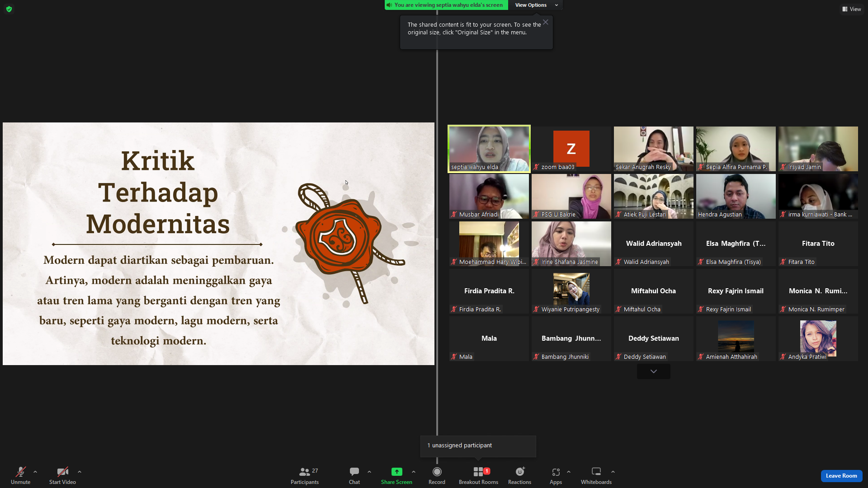Select Hendra Agustian's video tile
The height and width of the screenshot is (488, 868).
pos(736,196)
